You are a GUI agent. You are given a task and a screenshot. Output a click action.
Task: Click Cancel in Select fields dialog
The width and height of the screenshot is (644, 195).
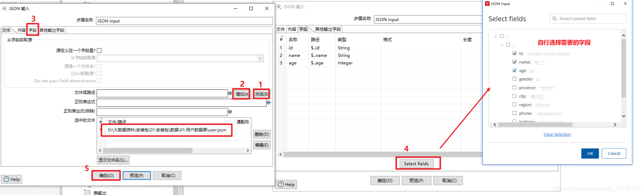click(x=614, y=153)
